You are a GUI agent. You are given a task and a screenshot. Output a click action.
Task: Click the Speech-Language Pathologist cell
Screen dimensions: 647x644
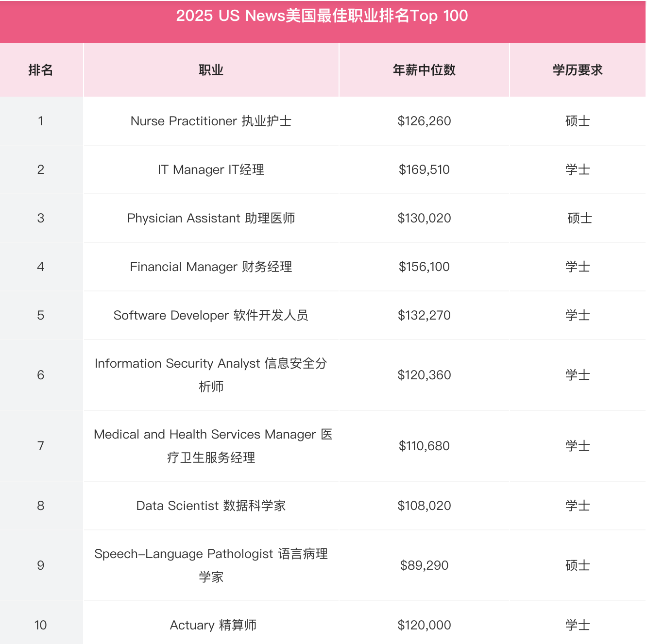(211, 565)
